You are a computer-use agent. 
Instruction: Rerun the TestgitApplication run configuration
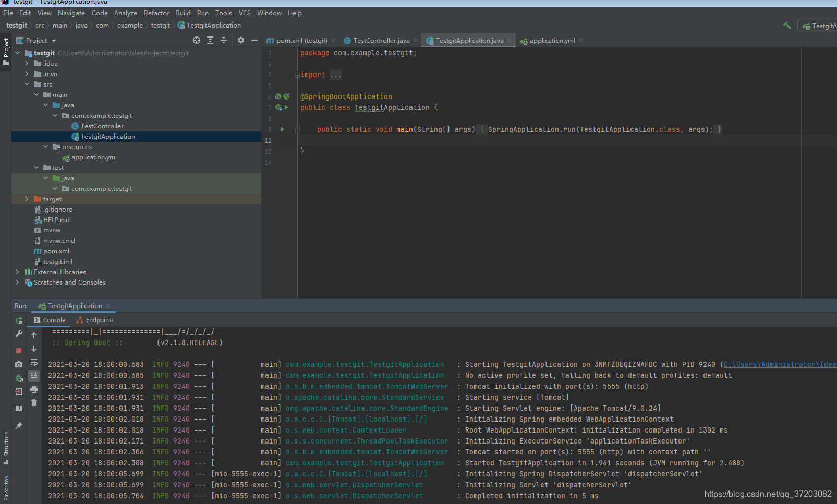pyautogui.click(x=19, y=320)
